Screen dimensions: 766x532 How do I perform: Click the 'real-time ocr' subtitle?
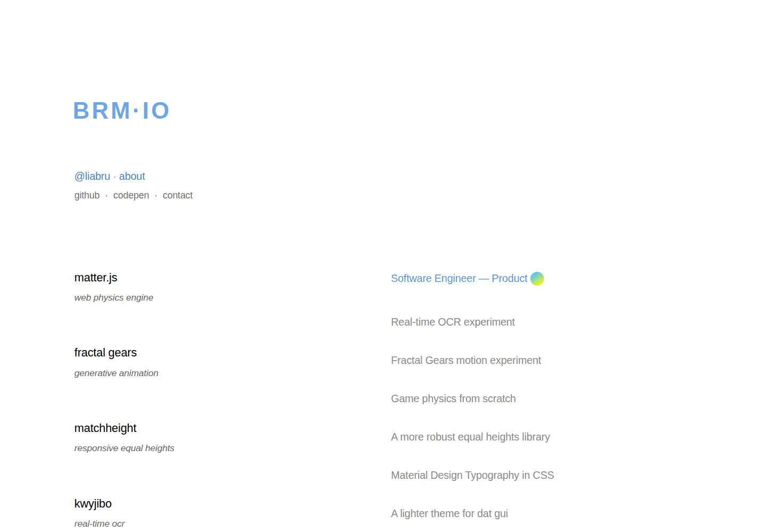99,523
